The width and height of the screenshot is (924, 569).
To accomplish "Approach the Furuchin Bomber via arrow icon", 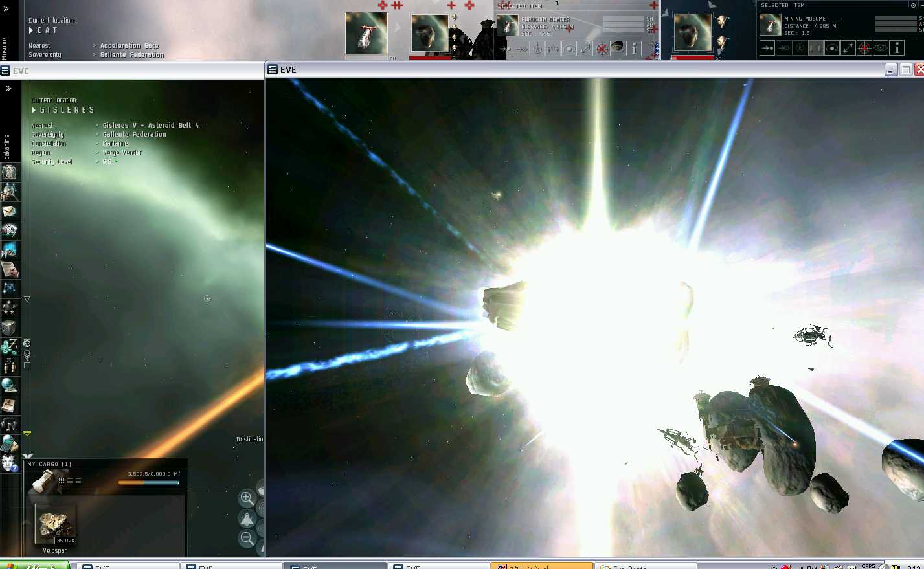I will 504,49.
